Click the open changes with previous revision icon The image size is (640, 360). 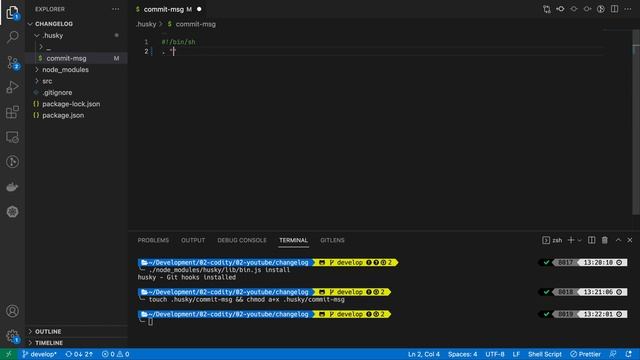pos(560,9)
